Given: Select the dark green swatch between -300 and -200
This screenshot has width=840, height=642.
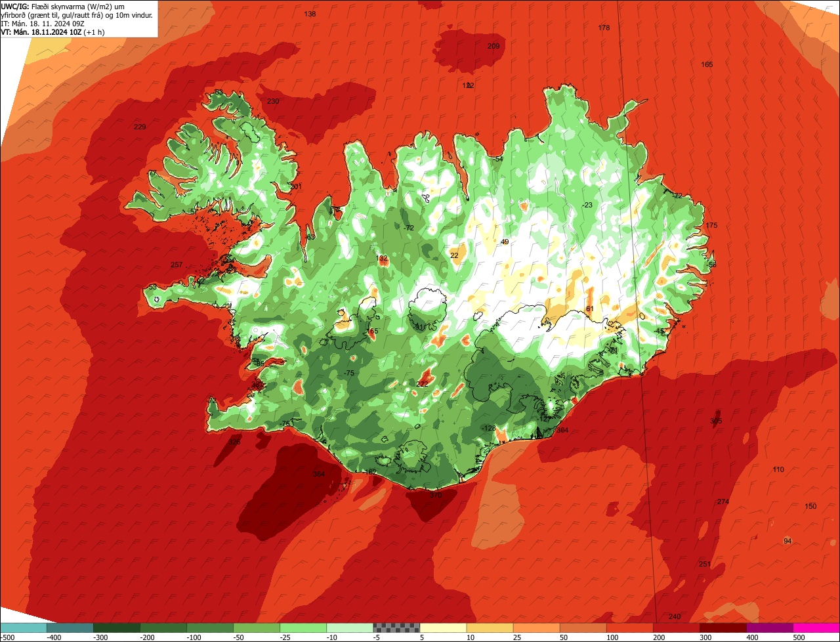Looking at the screenshot, I should pos(116,628).
